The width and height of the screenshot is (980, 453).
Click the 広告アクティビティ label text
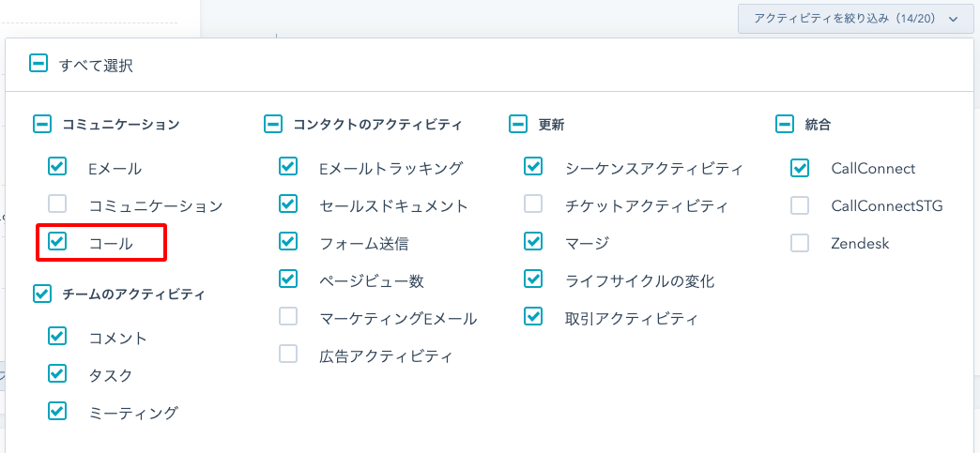coord(385,356)
